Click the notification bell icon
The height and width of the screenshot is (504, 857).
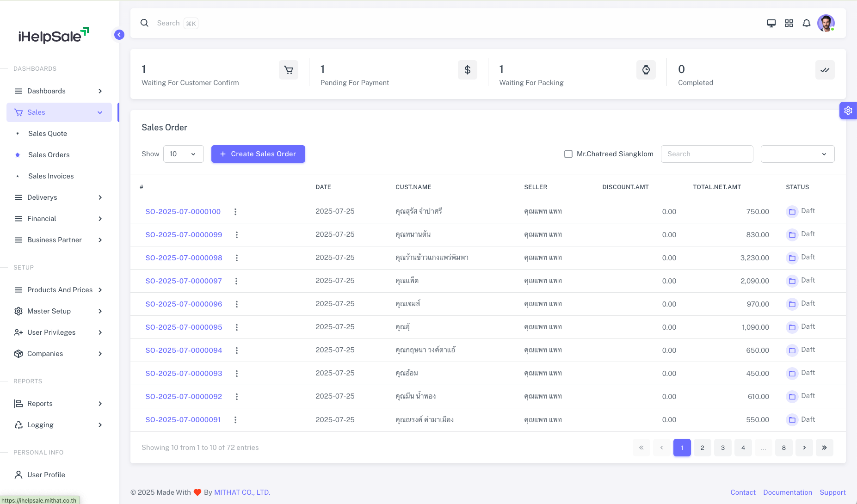tap(806, 23)
